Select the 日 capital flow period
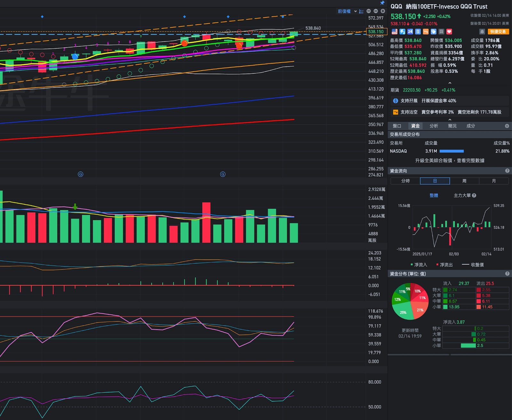512x420 pixels. pos(435,181)
